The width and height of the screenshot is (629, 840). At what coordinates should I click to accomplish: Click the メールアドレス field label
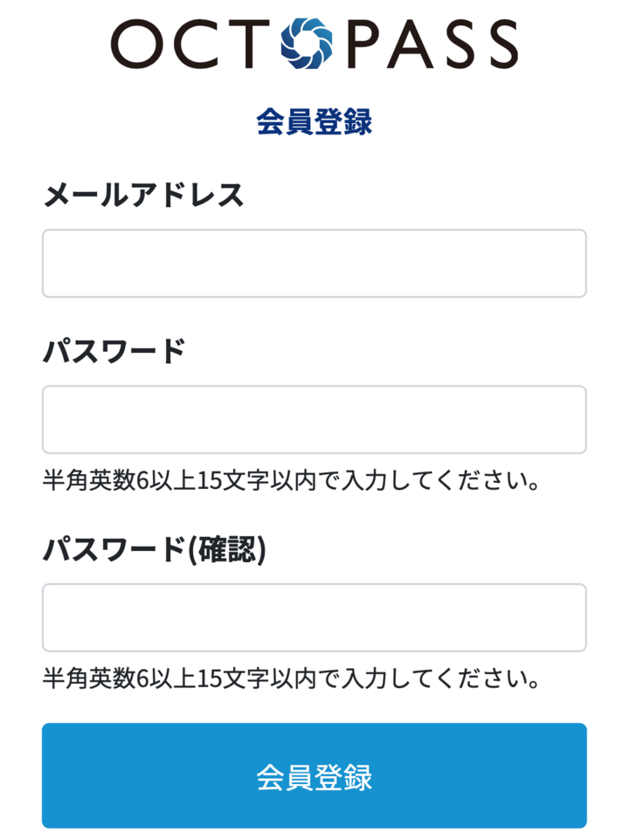click(144, 195)
